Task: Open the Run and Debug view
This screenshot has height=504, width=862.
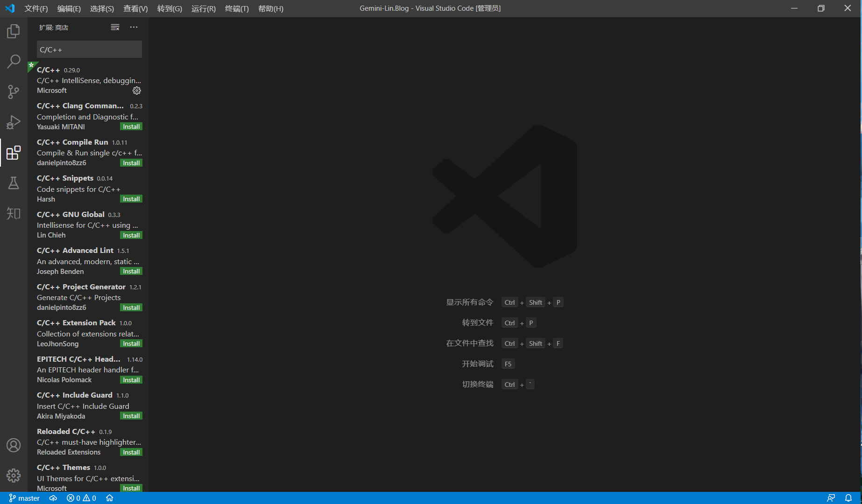Action: pyautogui.click(x=14, y=122)
